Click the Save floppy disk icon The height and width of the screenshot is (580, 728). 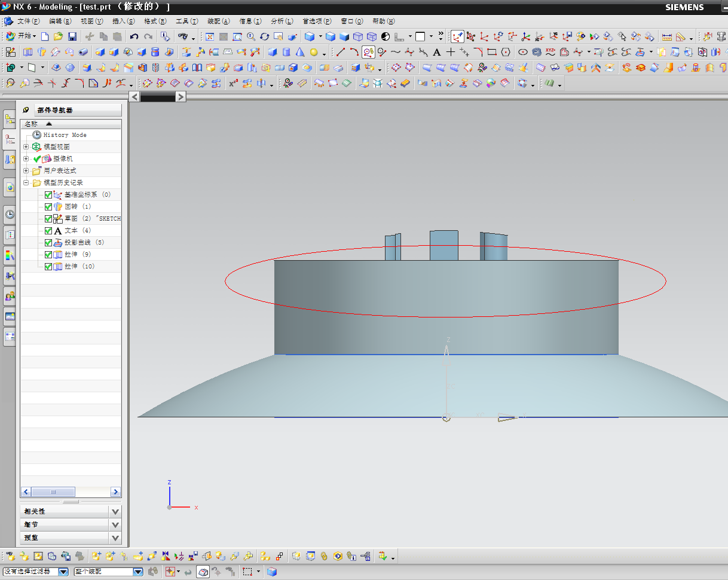(x=72, y=36)
